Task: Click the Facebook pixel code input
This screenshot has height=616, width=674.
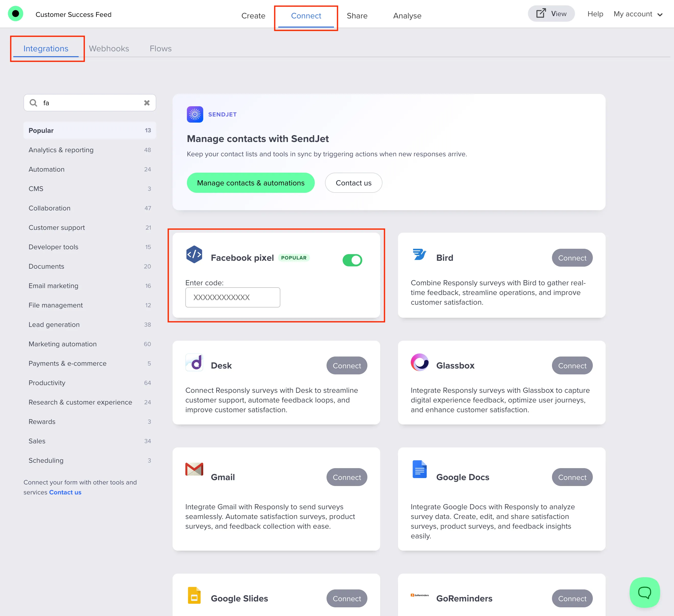Action: pyautogui.click(x=233, y=297)
